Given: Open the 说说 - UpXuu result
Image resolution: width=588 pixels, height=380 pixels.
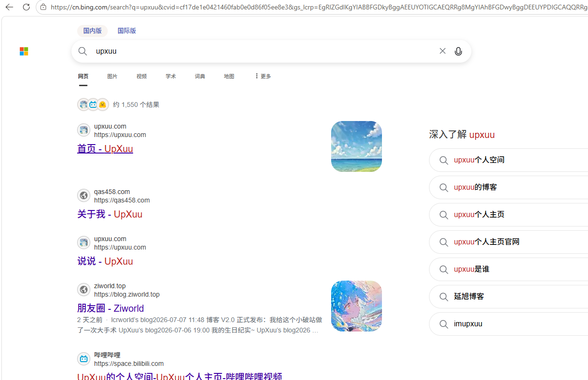Looking at the screenshot, I should point(105,261).
